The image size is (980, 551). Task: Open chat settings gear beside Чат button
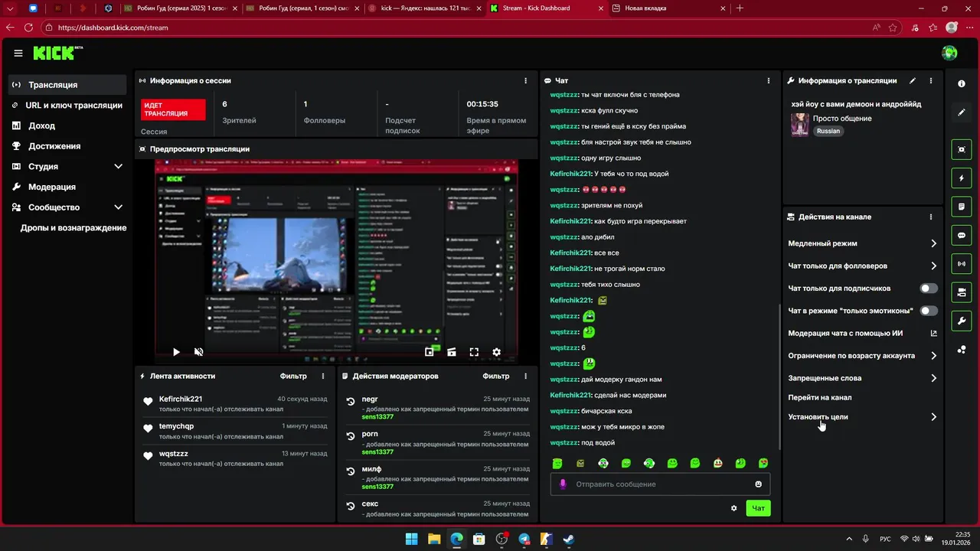pos(734,508)
